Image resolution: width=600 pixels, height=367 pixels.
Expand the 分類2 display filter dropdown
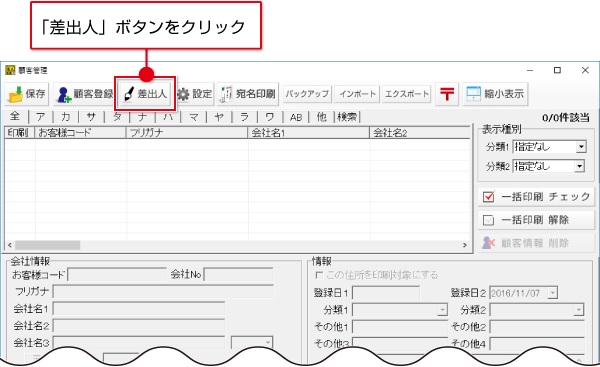click(x=580, y=166)
